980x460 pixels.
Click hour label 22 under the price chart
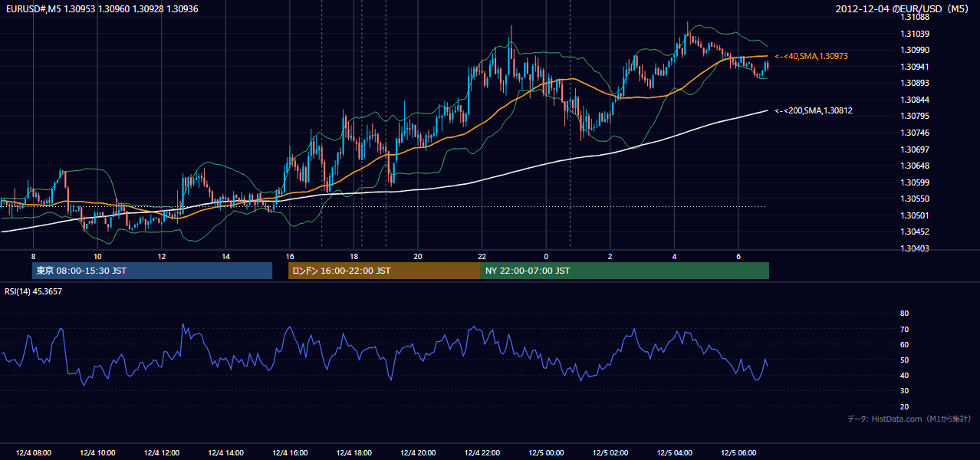(x=482, y=256)
